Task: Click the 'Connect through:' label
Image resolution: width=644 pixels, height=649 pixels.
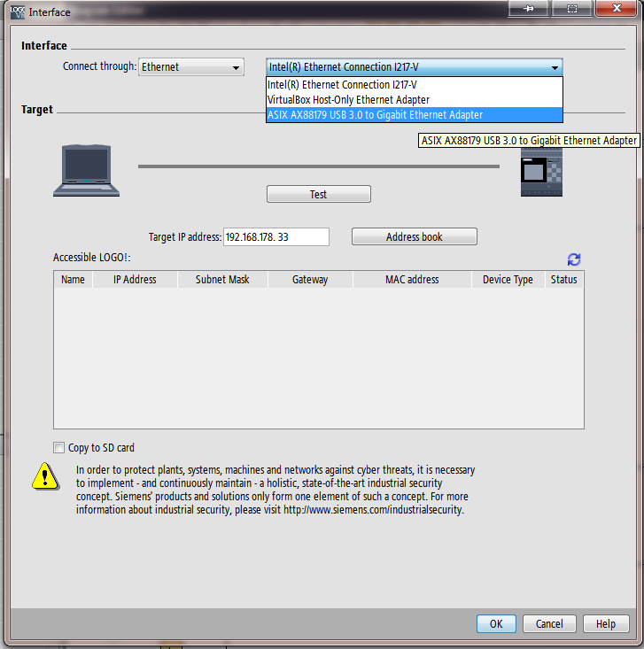Action: click(99, 66)
